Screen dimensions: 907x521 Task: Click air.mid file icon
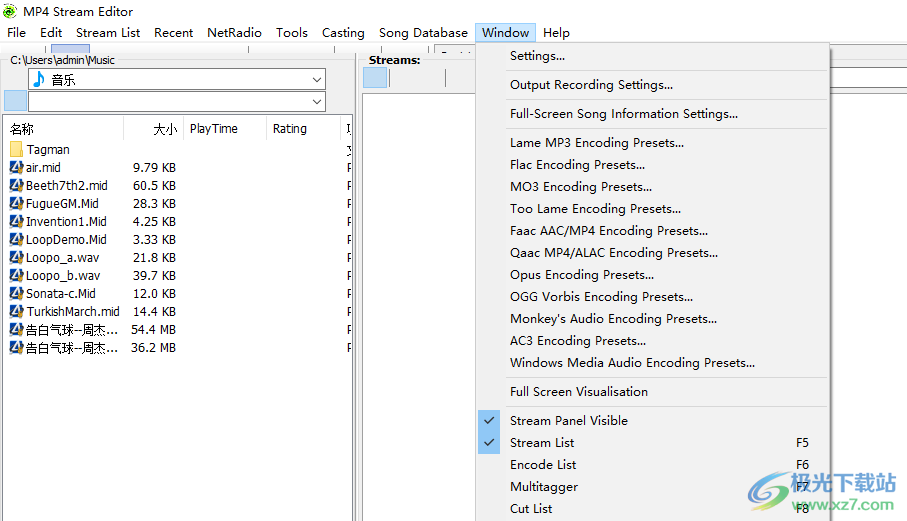coord(16,168)
